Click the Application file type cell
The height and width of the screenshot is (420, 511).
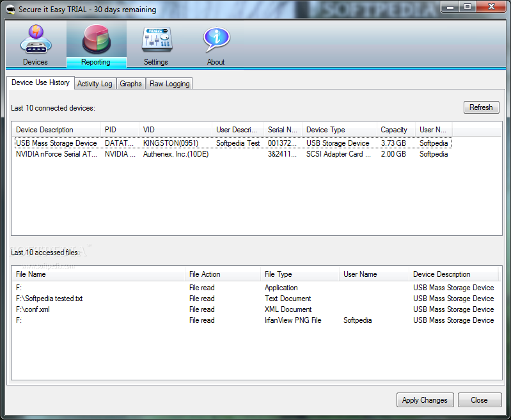coord(281,288)
